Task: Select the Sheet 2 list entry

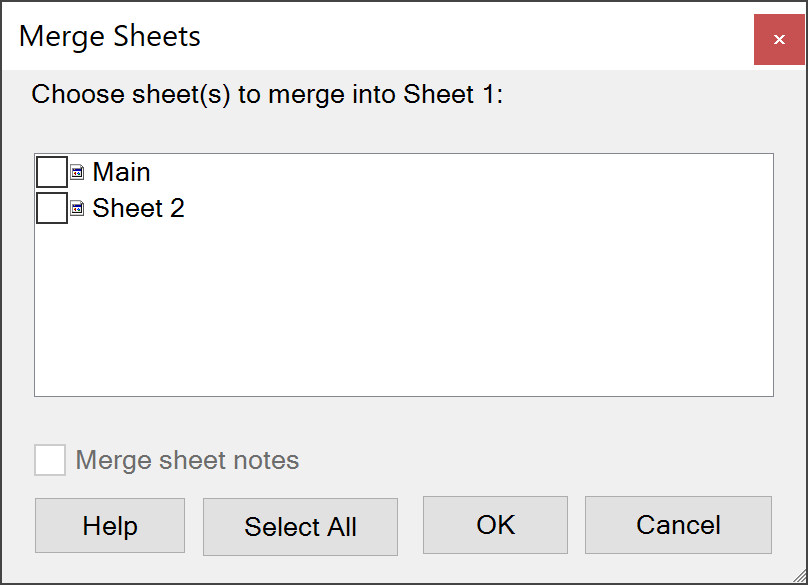Action: (x=138, y=209)
